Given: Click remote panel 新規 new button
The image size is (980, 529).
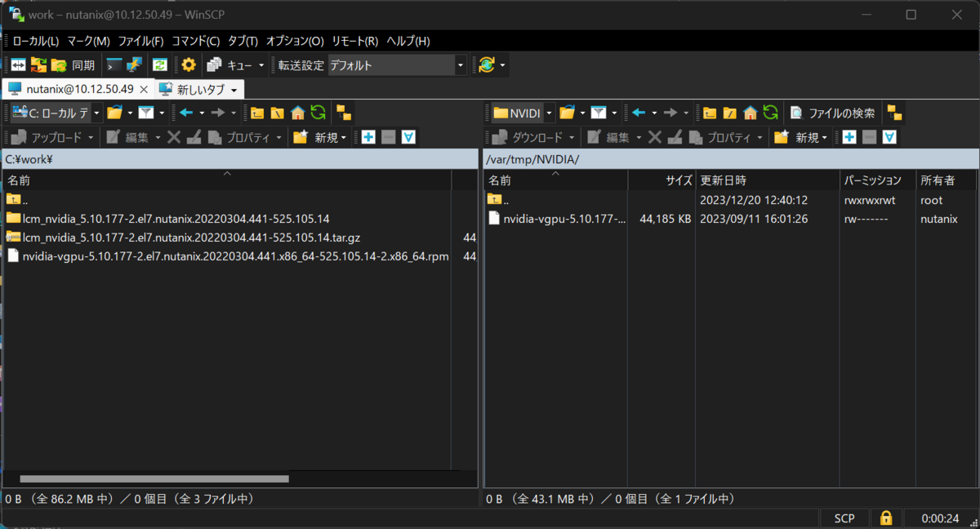Looking at the screenshot, I should 797,137.
